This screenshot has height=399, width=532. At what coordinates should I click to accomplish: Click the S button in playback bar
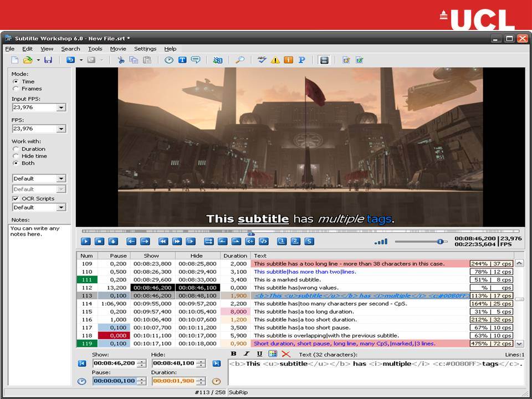(309, 242)
